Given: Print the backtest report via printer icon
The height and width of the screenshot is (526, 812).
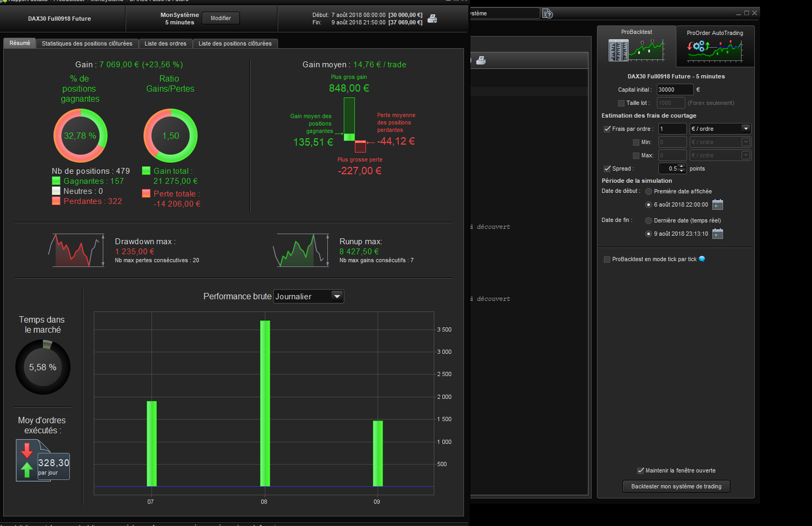Looking at the screenshot, I should 432,19.
